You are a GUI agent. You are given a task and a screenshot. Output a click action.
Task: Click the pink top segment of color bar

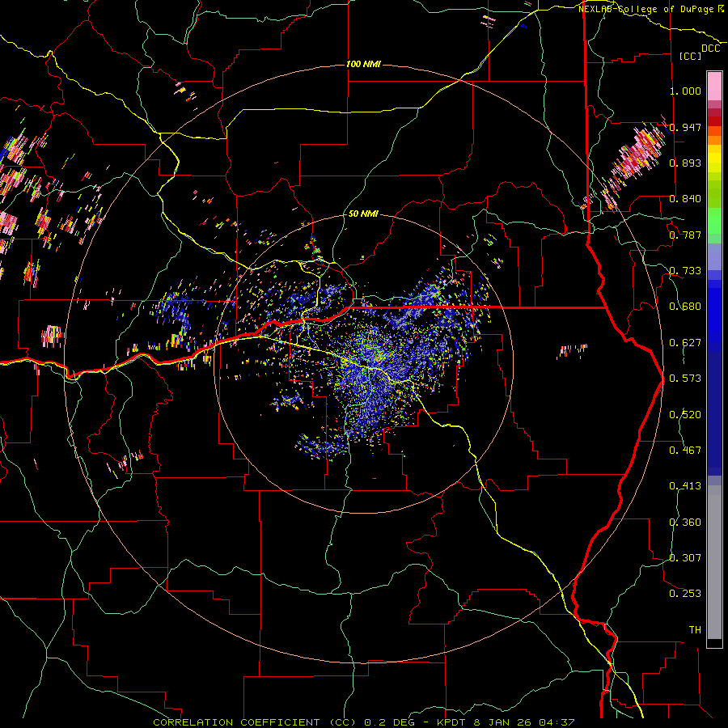point(714,86)
